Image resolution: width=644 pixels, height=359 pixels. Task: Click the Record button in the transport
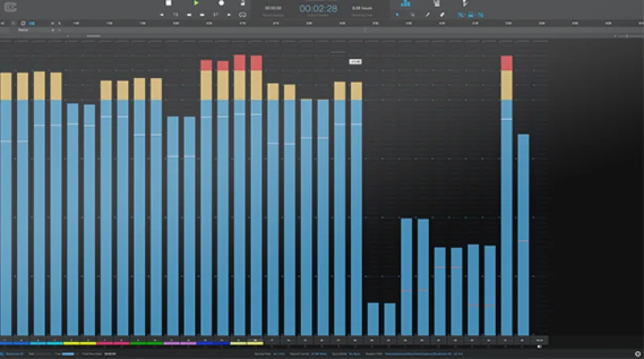coord(221,3)
